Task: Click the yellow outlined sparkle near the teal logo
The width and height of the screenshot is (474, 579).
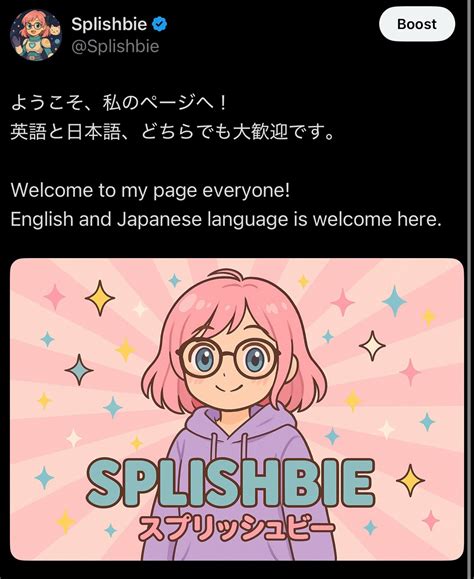Action: [x=410, y=480]
